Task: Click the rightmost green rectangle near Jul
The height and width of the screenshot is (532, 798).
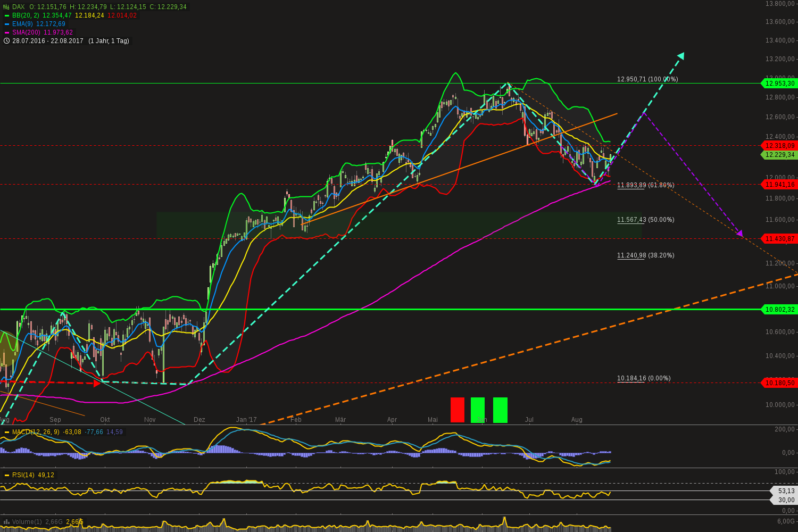Action: [500, 410]
